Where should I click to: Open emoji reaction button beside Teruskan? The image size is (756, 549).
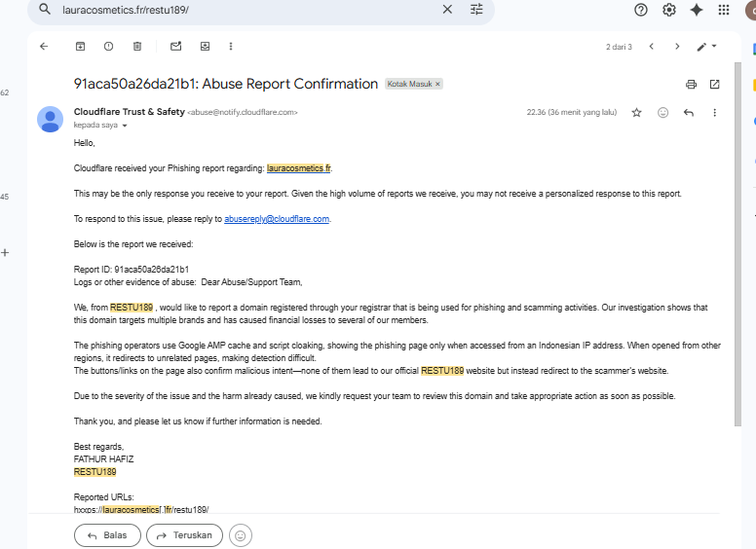point(241,535)
